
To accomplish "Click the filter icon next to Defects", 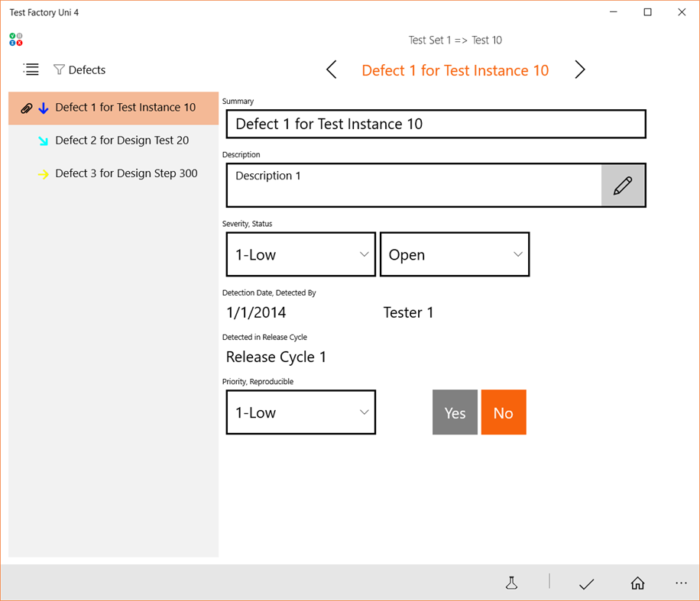I will click(x=59, y=69).
